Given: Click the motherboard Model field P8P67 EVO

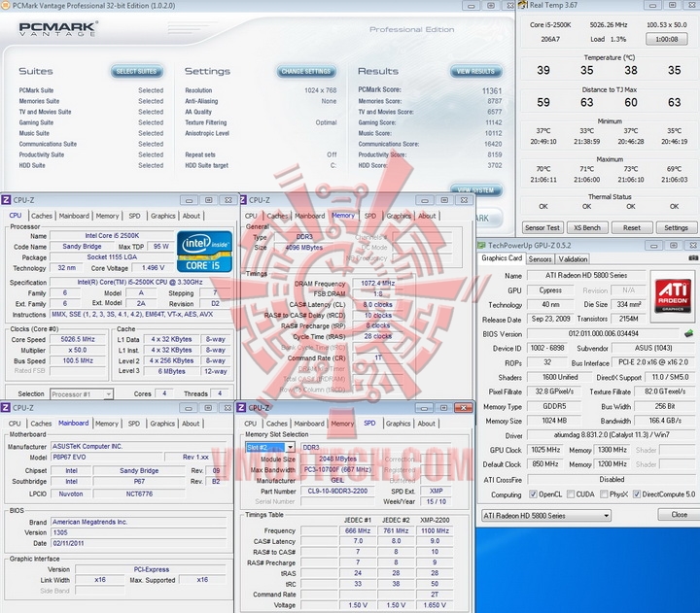Looking at the screenshot, I should click(106, 457).
